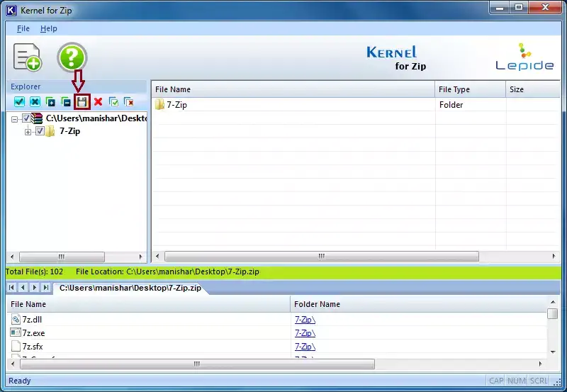
Task: Click left arrow of Explorer tree scrollbar
Action: click(x=12, y=257)
